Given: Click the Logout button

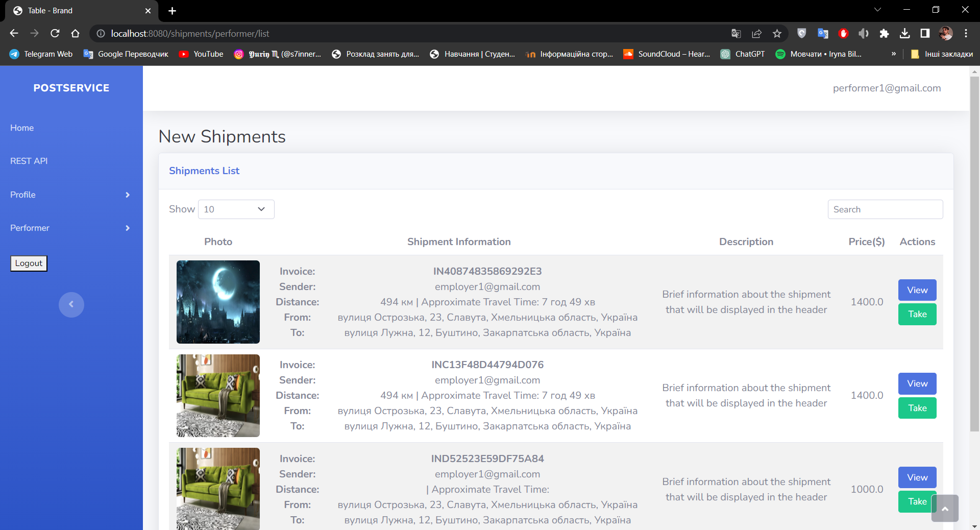Looking at the screenshot, I should [x=29, y=263].
